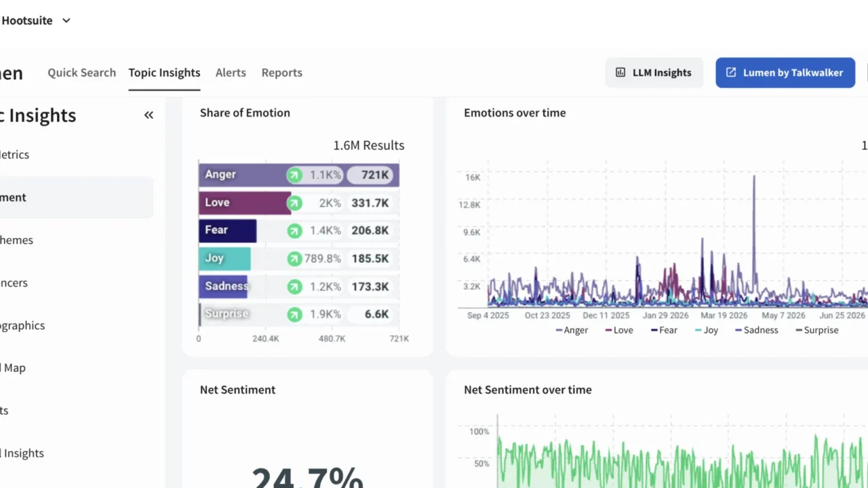This screenshot has height=488, width=868.
Task: Toggle the Joy series in the chart legend
Action: (706, 330)
